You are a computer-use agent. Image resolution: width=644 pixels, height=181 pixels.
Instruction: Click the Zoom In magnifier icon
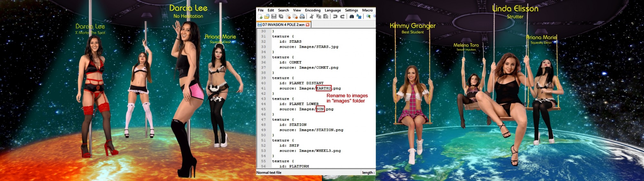pyautogui.click(x=368, y=16)
